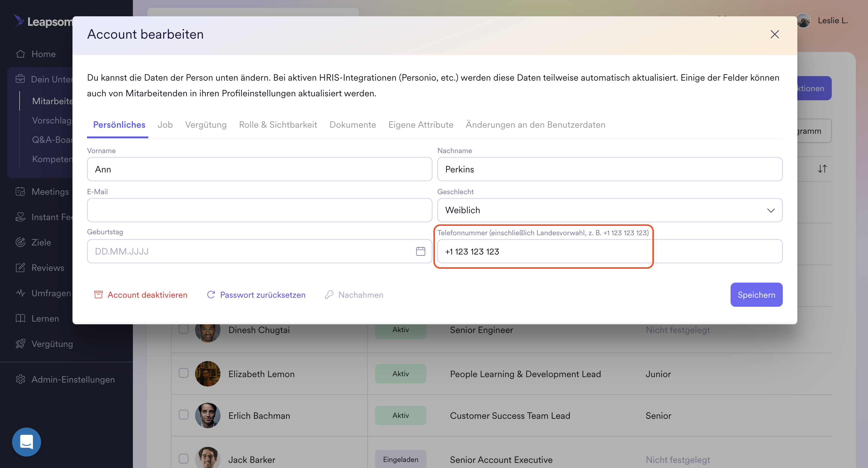Switch to the Persönliches tab
The image size is (868, 468).
click(119, 125)
